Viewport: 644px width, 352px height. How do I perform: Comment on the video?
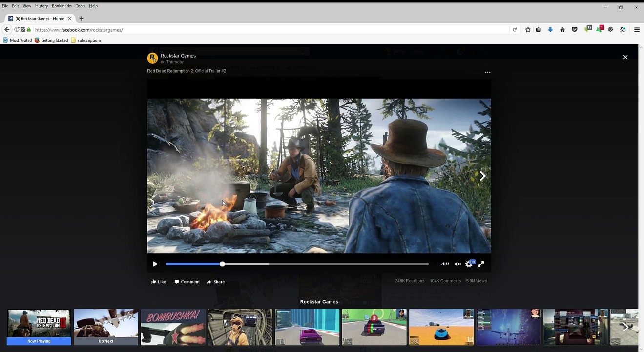coord(187,282)
